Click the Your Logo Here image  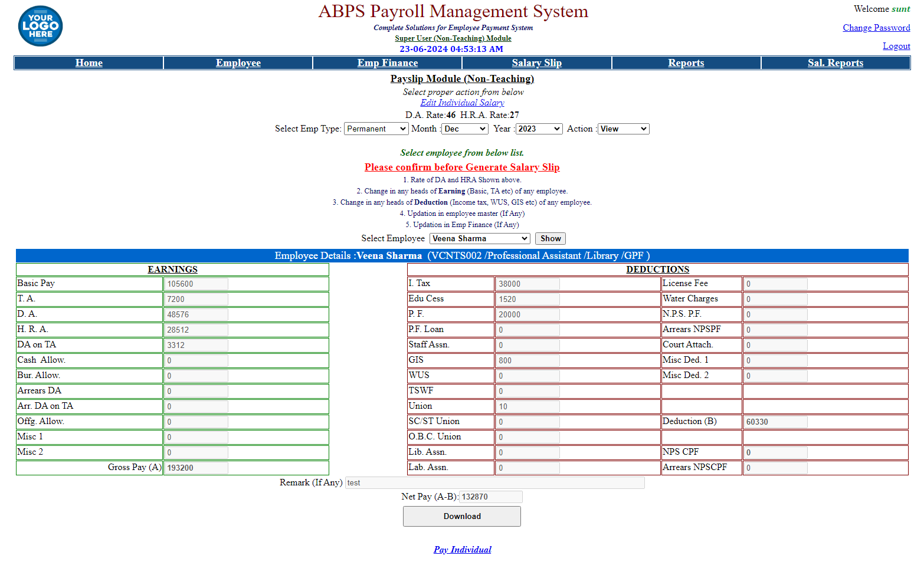point(41,26)
